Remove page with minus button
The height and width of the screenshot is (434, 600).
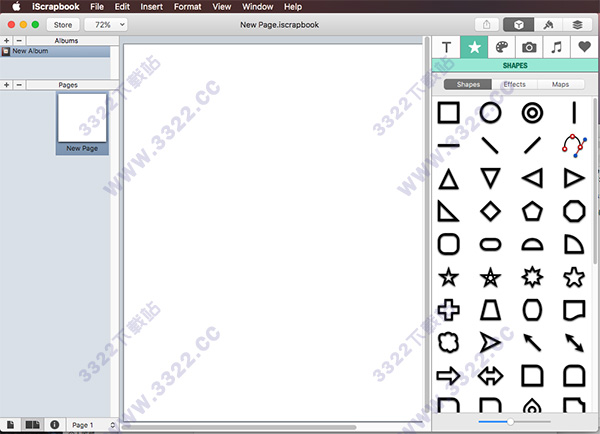pos(19,85)
